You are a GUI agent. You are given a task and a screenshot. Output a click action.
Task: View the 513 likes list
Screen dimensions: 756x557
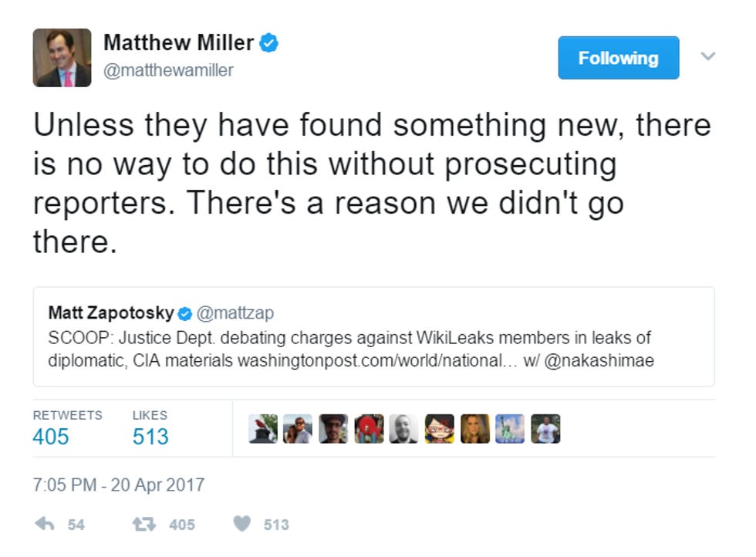(150, 428)
